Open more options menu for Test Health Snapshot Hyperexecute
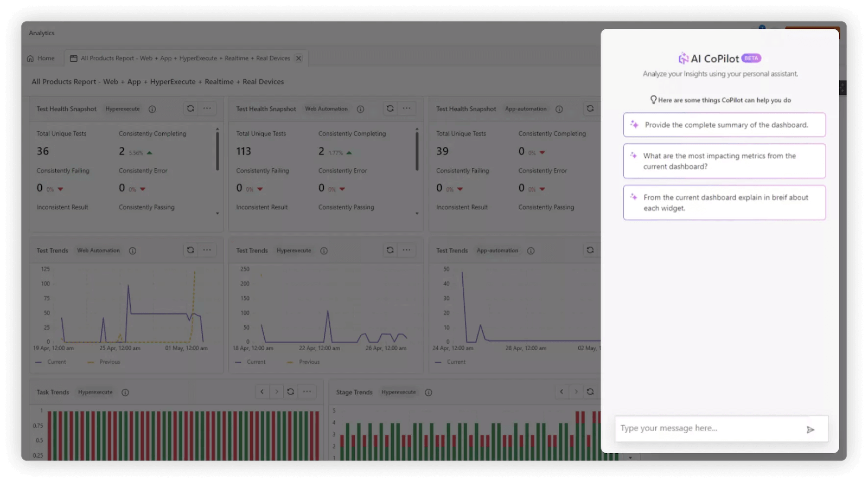 click(207, 108)
